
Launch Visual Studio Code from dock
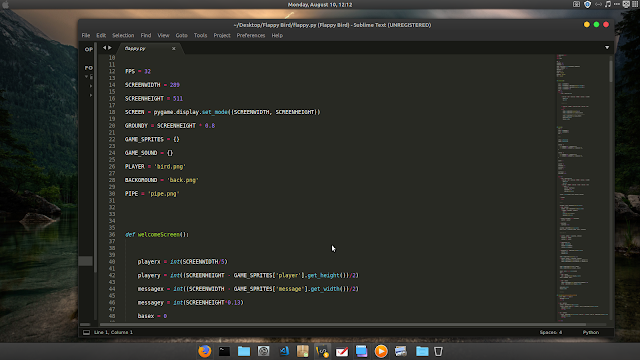pos(284,351)
